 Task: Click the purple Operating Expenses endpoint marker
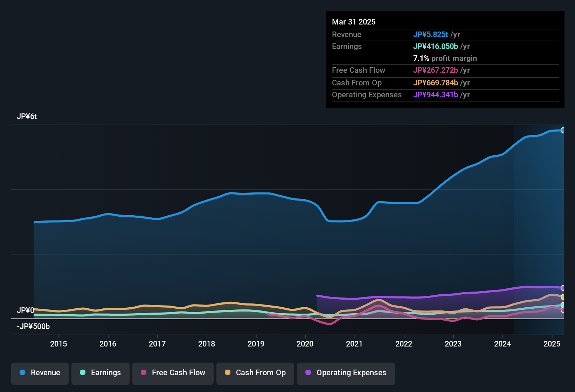pos(563,288)
